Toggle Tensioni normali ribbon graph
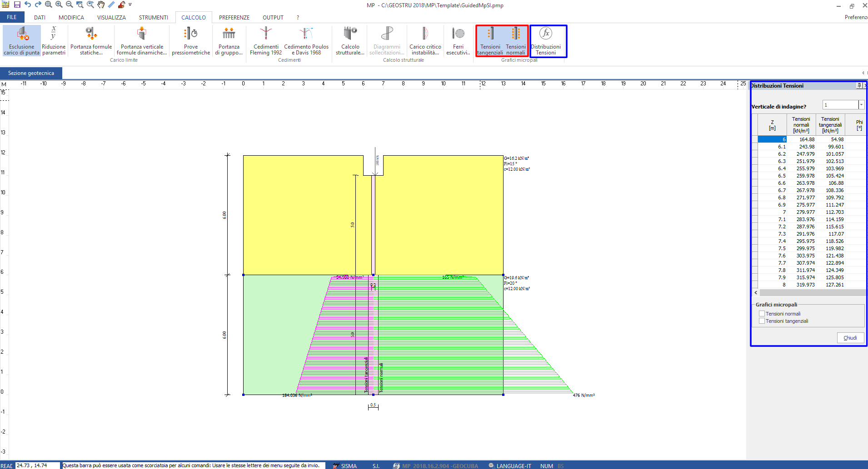 (516, 41)
